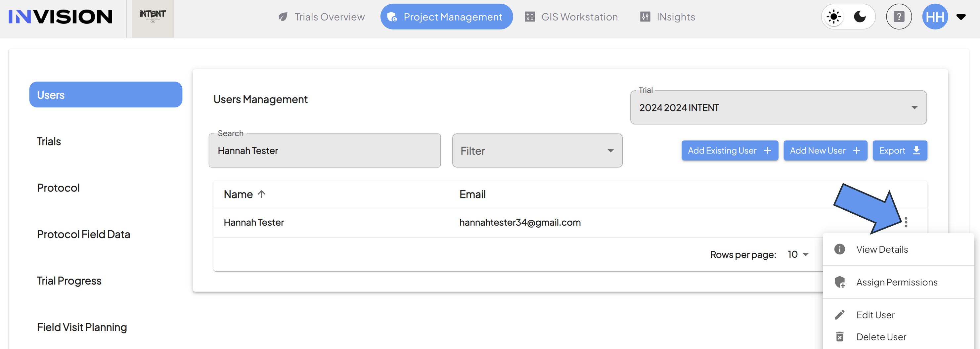Viewport: 980px width, 349px height.
Task: Click the Edit User pencil icon
Action: coord(840,315)
